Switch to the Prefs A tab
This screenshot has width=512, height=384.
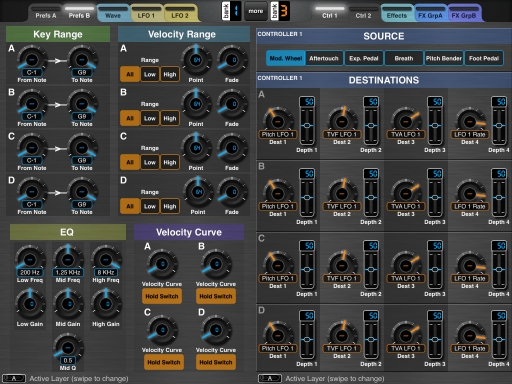click(46, 13)
